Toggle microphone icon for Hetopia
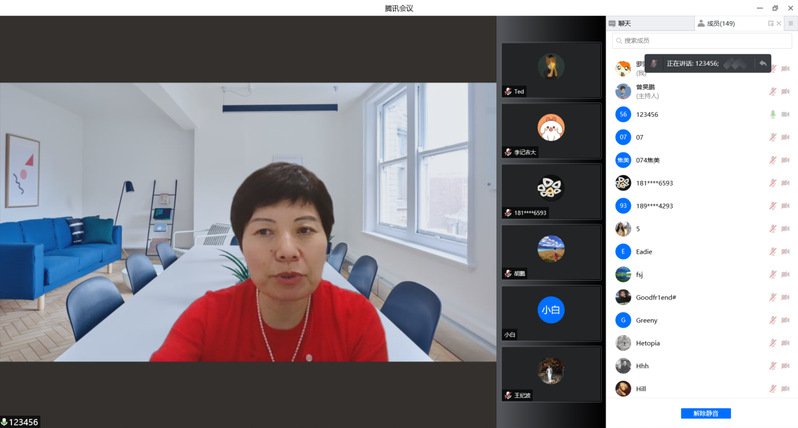The width and height of the screenshot is (798, 428). tap(772, 343)
